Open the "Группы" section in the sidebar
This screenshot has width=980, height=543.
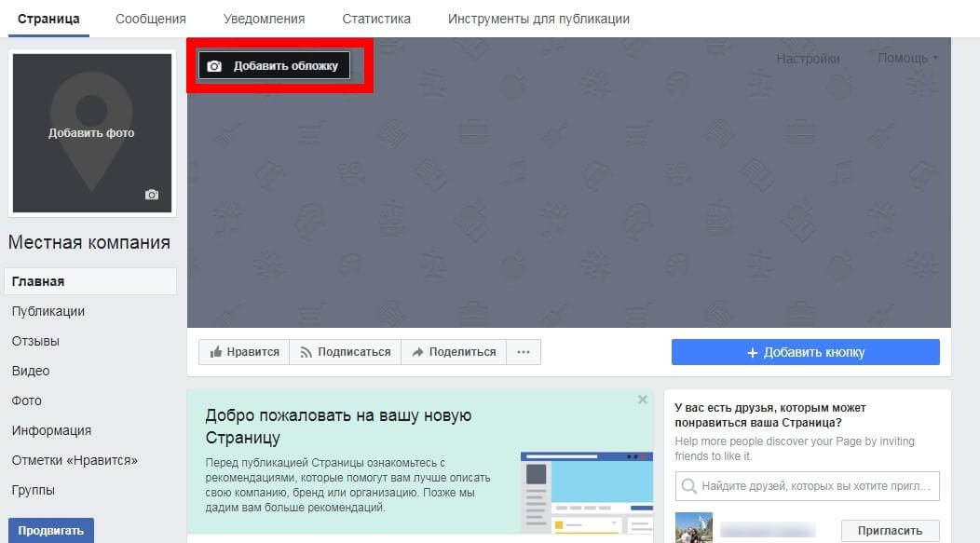[33, 490]
